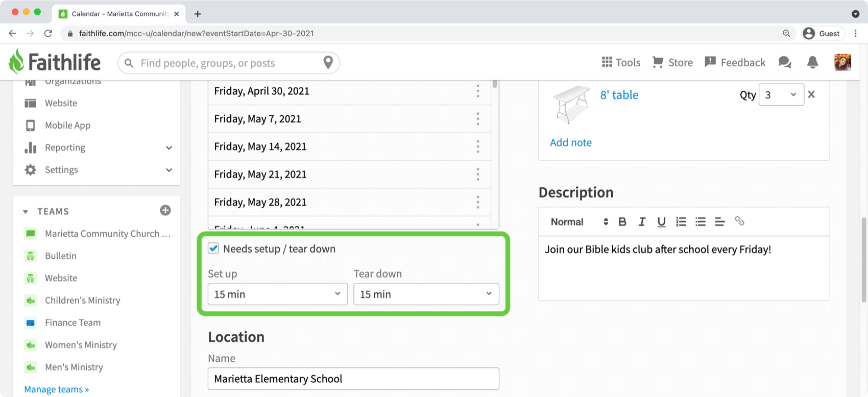Change the 8' table quantity dropdown
This screenshot has height=397, width=868.
pyautogui.click(x=781, y=95)
